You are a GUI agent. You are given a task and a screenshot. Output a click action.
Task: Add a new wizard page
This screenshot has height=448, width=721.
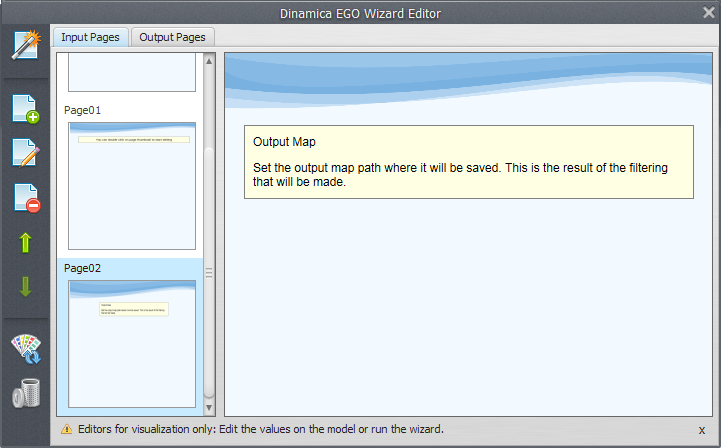(x=26, y=109)
